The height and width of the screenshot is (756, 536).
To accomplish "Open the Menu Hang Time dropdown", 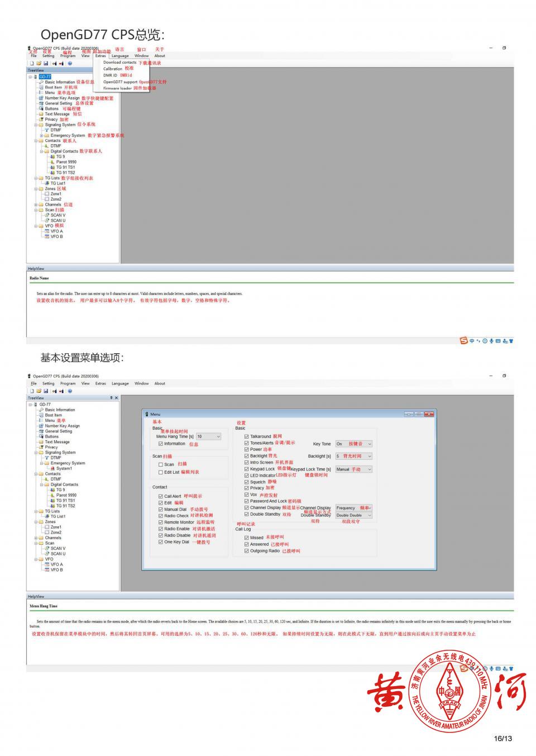I will point(218,436).
